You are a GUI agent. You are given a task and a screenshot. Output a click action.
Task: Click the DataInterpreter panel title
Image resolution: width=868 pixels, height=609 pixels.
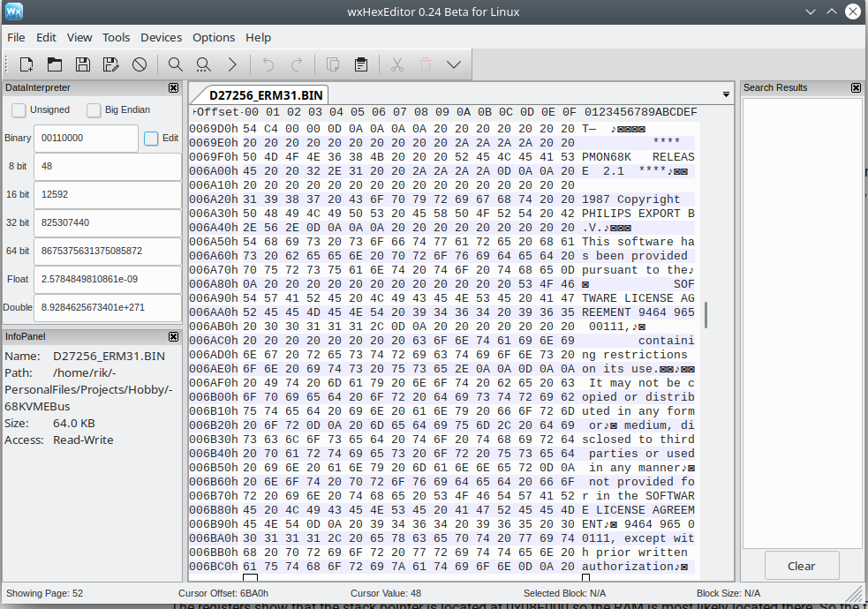point(38,88)
